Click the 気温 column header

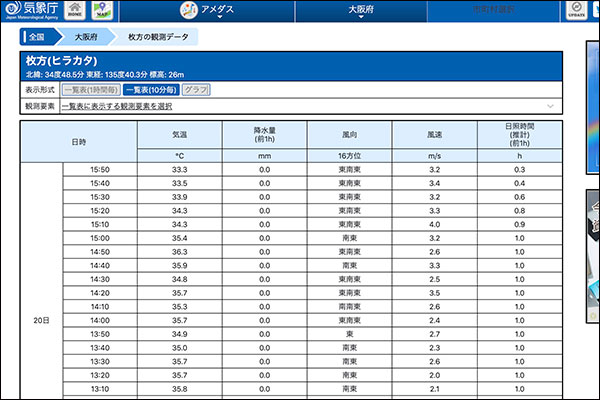[x=180, y=135]
